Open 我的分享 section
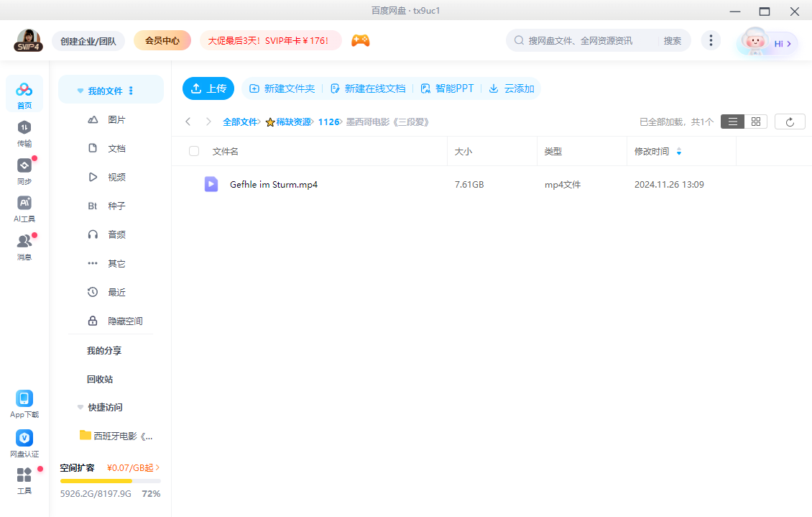The image size is (812, 517). 104,351
